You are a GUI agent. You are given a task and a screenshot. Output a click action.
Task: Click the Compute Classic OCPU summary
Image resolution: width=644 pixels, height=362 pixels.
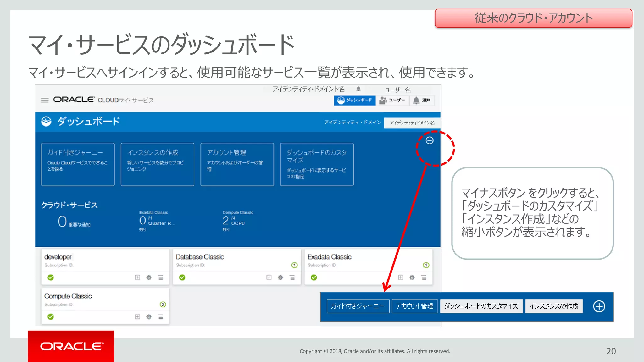(x=238, y=221)
